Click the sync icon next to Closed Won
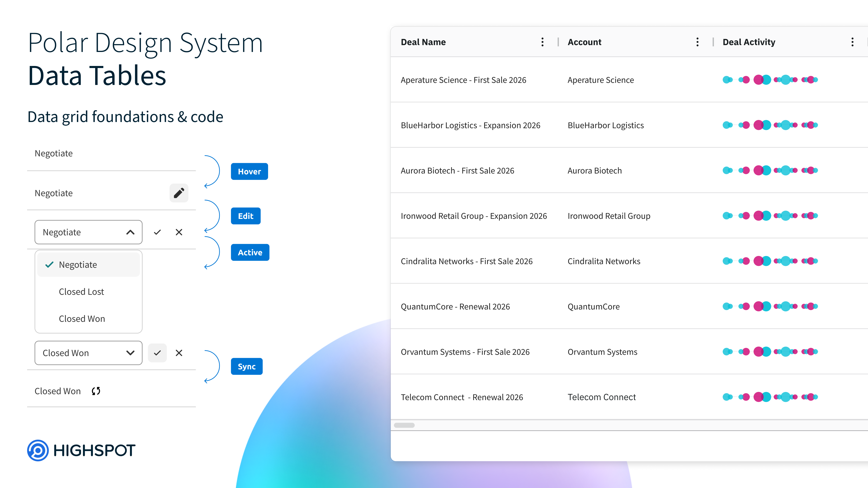The width and height of the screenshot is (868, 488). [96, 391]
